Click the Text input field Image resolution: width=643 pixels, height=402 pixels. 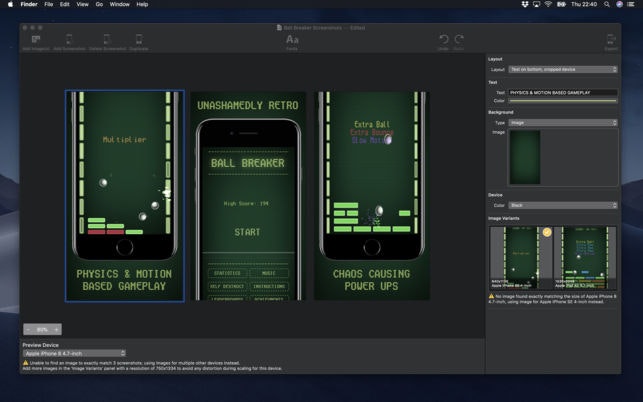point(563,93)
